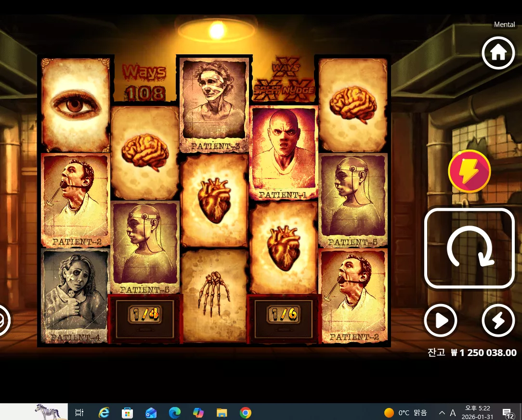
Task: Click the weather widget showing 0°C
Action: (405, 413)
